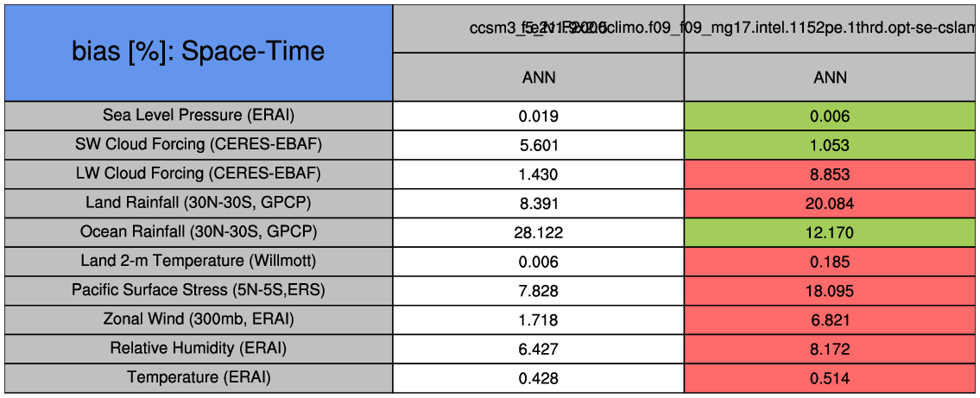Select the Ocean Rainfall (30N-30S, GPCP) row label
This screenshot has height=398, width=980.
(x=199, y=232)
